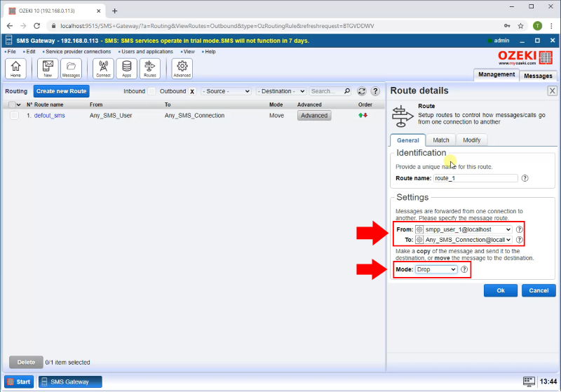This screenshot has height=392, width=561.
Task: Click the keyboard icon in taskbar
Action: pyautogui.click(x=529, y=381)
